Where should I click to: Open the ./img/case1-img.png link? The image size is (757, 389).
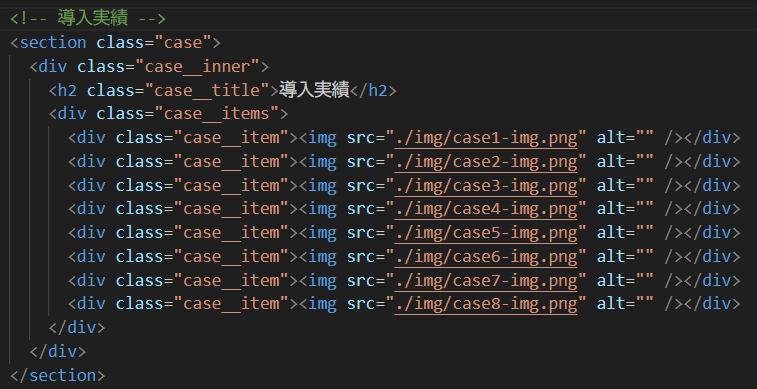486,138
